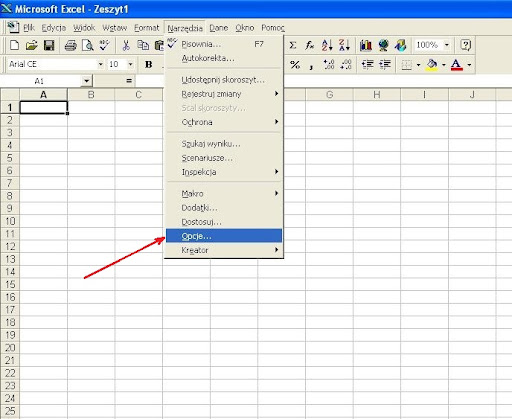Screen dimensions: 512x419
Task: Open the Dane menu
Action: (x=219, y=28)
